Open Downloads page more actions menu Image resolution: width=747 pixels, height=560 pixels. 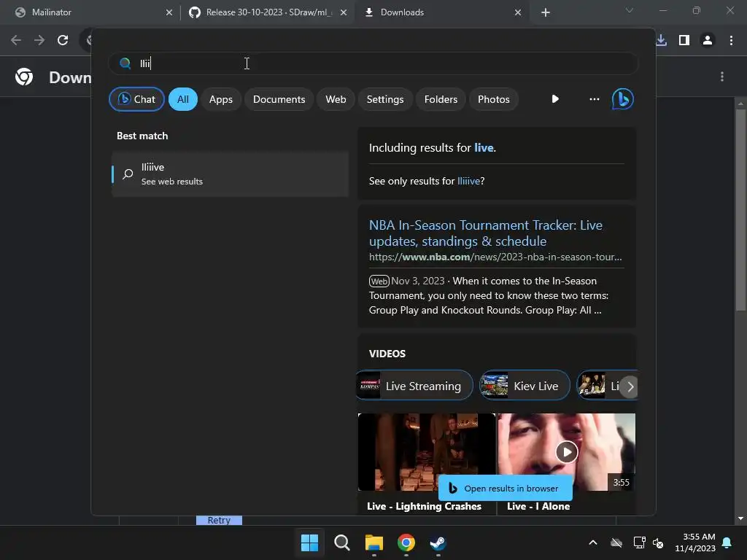tap(722, 77)
